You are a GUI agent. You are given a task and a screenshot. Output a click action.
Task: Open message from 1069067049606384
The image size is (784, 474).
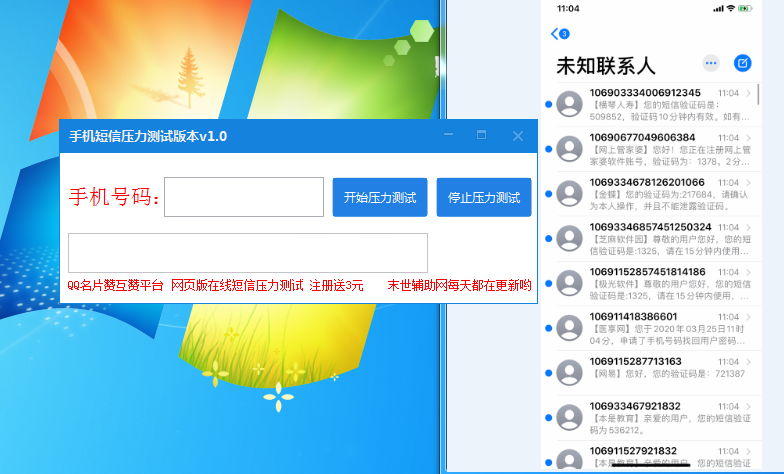[652, 149]
